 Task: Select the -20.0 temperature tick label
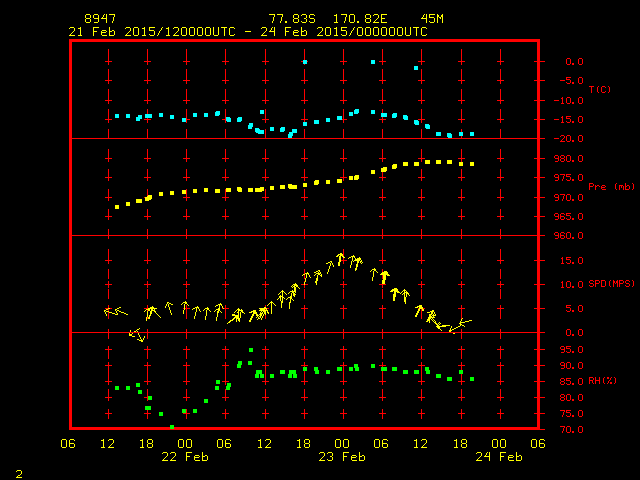pyautogui.click(x=569, y=139)
